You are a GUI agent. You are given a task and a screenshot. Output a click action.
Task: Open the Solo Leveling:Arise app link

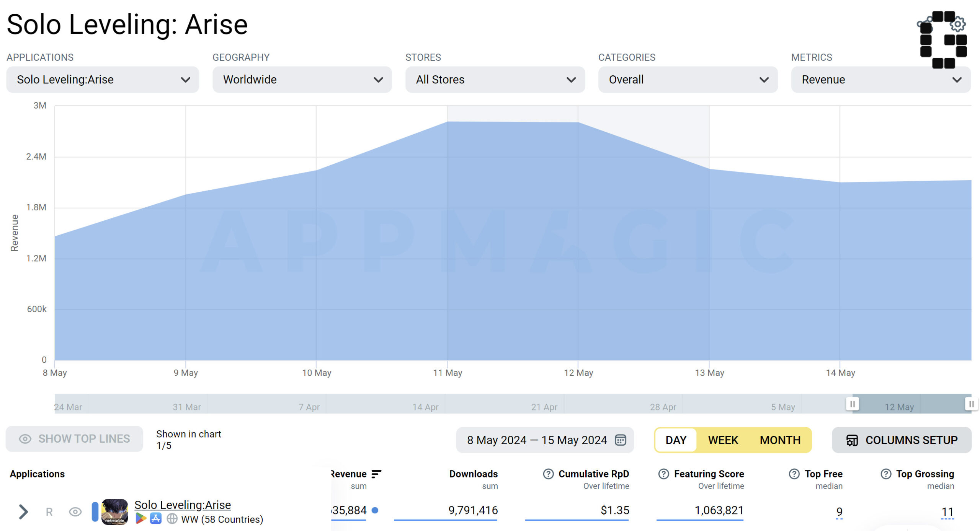coord(183,505)
